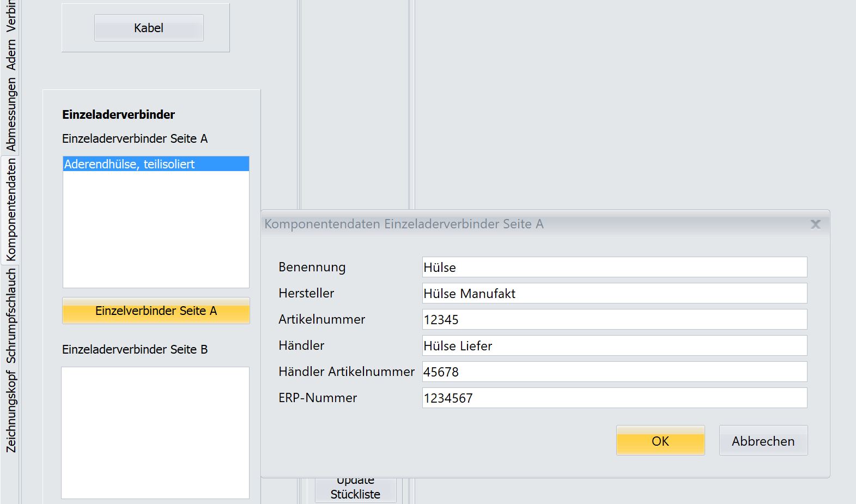
Task: Select list entry Aderendhülse, teilisoliert
Action: coord(156,164)
